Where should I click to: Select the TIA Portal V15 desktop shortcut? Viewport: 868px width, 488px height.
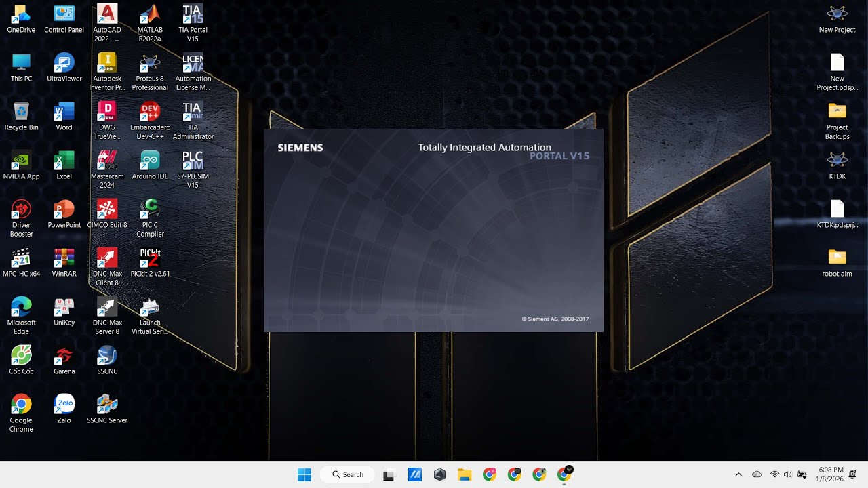[x=193, y=23]
